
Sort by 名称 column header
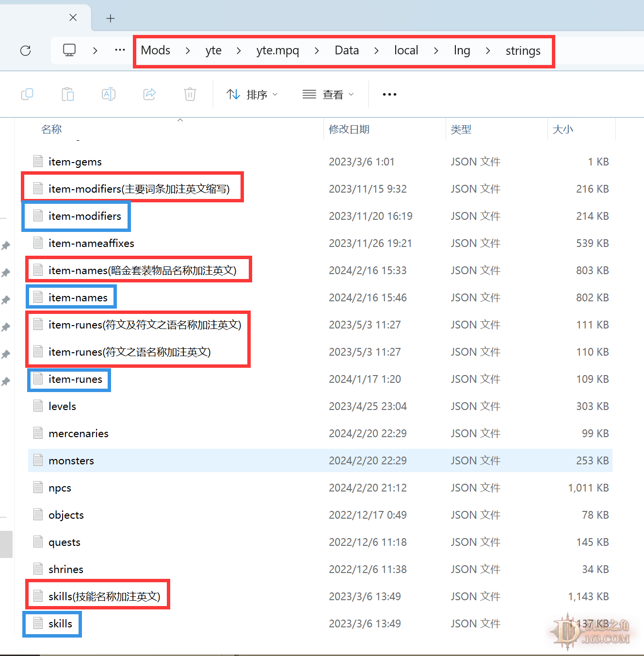[51, 129]
